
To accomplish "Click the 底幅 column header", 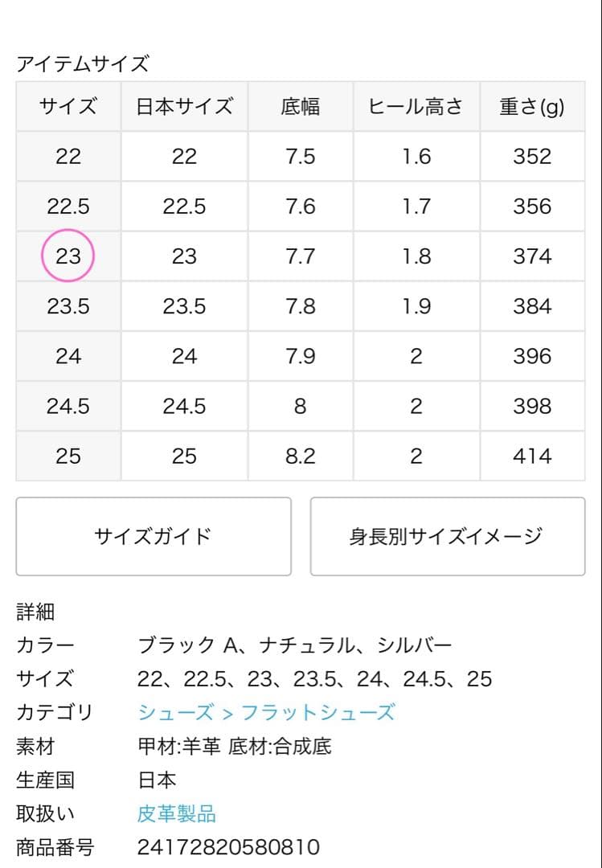I will point(300,105).
